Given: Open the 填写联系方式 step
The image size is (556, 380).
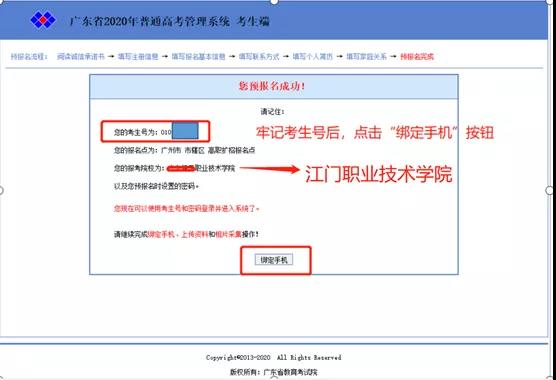Looking at the screenshot, I should point(259,56).
